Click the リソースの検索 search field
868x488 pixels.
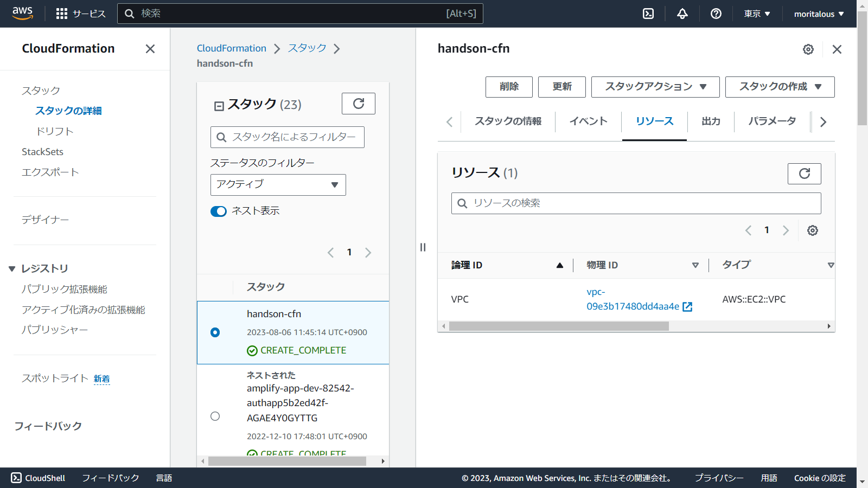click(x=636, y=203)
